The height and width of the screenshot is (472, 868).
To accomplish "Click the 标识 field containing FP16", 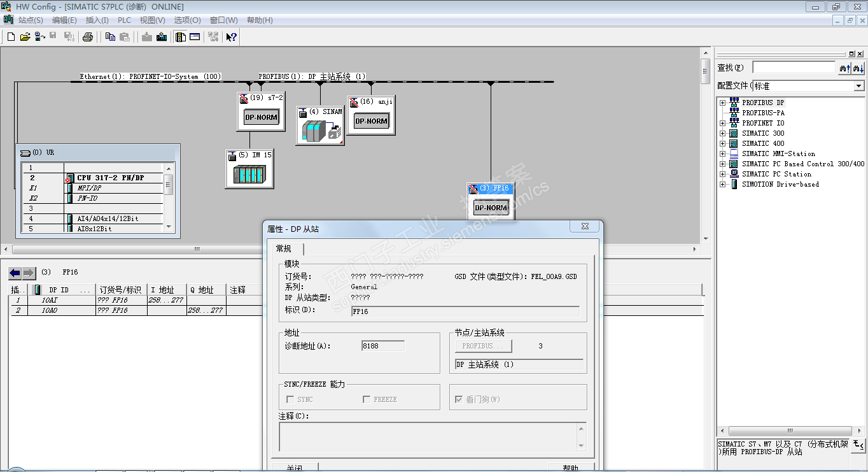I will coord(465,311).
